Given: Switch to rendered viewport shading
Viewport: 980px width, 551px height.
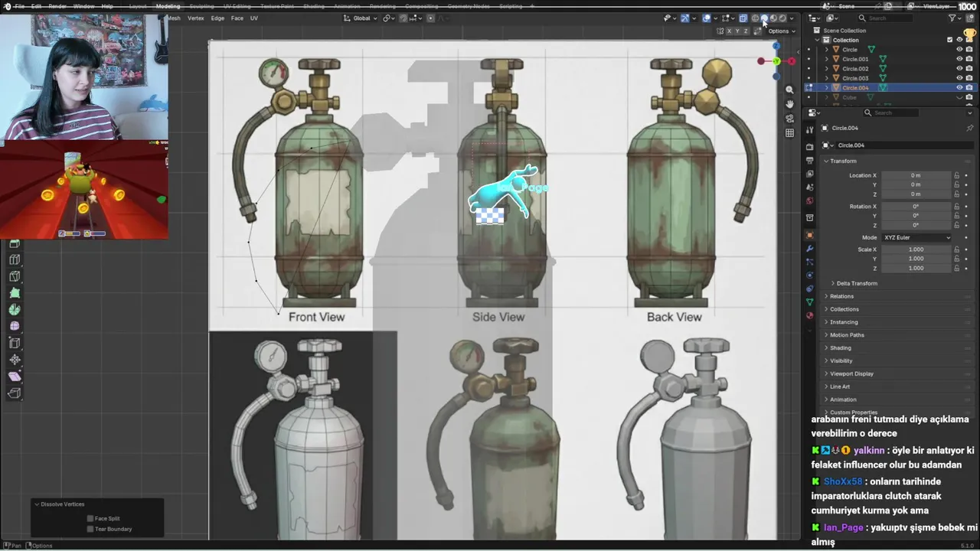Looking at the screenshot, I should tap(782, 18).
